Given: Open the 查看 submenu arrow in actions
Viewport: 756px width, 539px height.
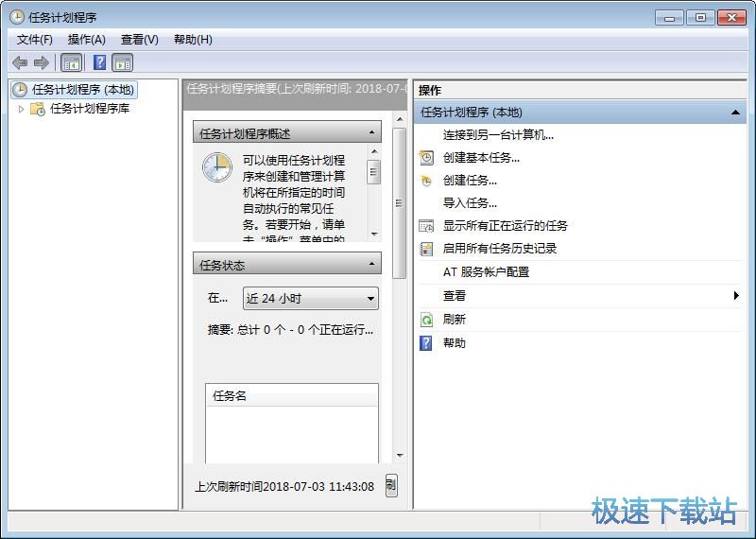Looking at the screenshot, I should pyautogui.click(x=736, y=295).
